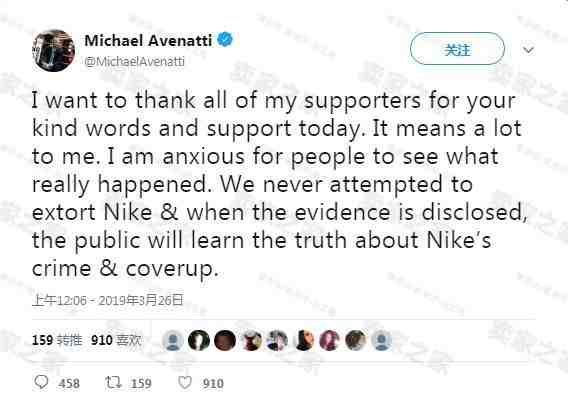This screenshot has width=568, height=396.
Task: Click the last gray default liker avatar
Action: tap(381, 341)
